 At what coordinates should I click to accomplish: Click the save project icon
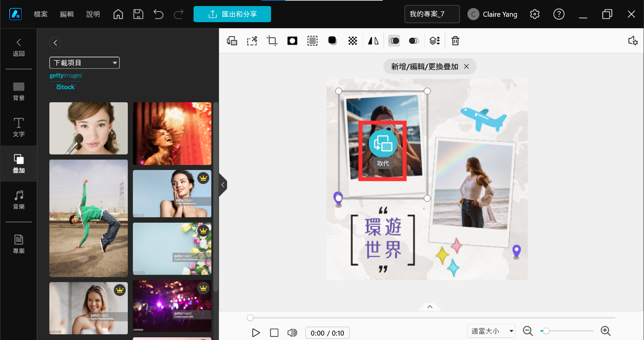point(138,14)
